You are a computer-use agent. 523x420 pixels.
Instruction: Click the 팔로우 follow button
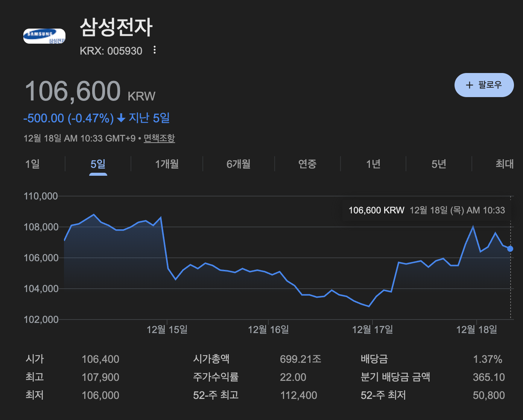tap(484, 85)
